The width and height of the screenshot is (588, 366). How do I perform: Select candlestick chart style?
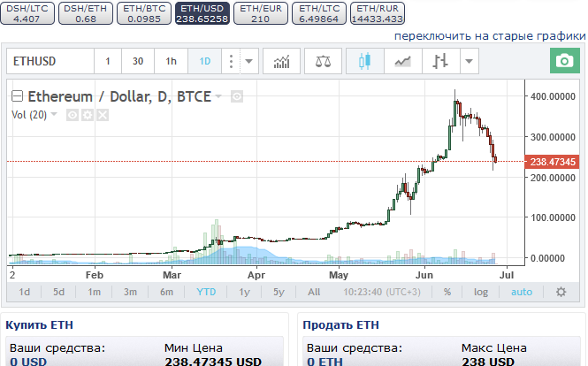coord(364,61)
